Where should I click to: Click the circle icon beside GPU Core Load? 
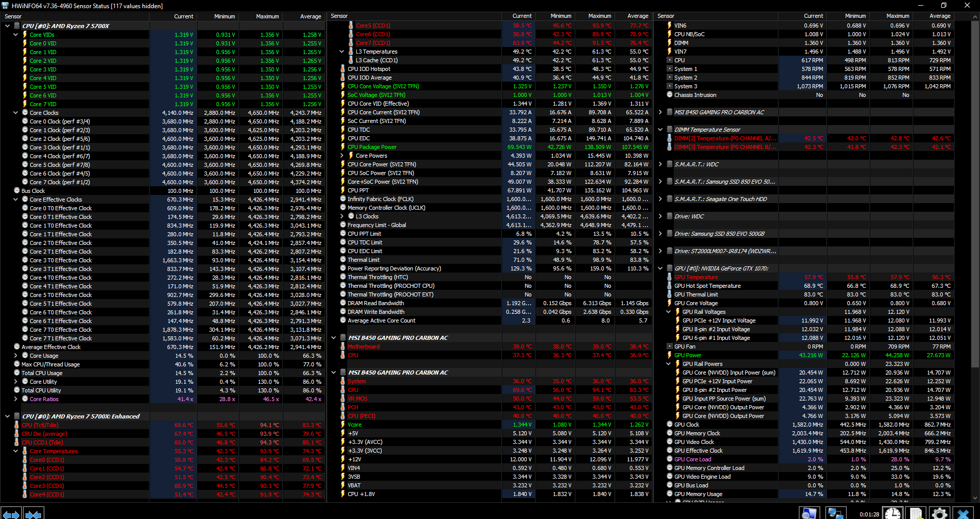pyautogui.click(x=669, y=459)
